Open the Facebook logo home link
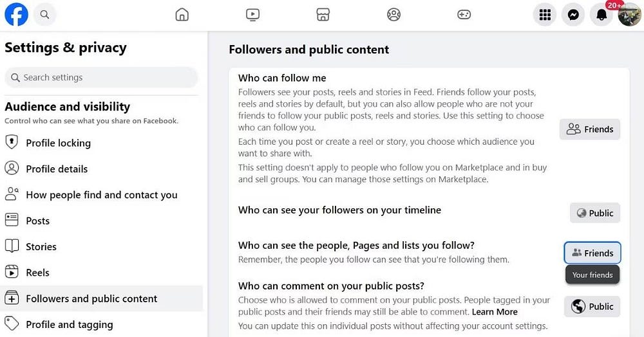The height and width of the screenshot is (337, 644). point(17,14)
